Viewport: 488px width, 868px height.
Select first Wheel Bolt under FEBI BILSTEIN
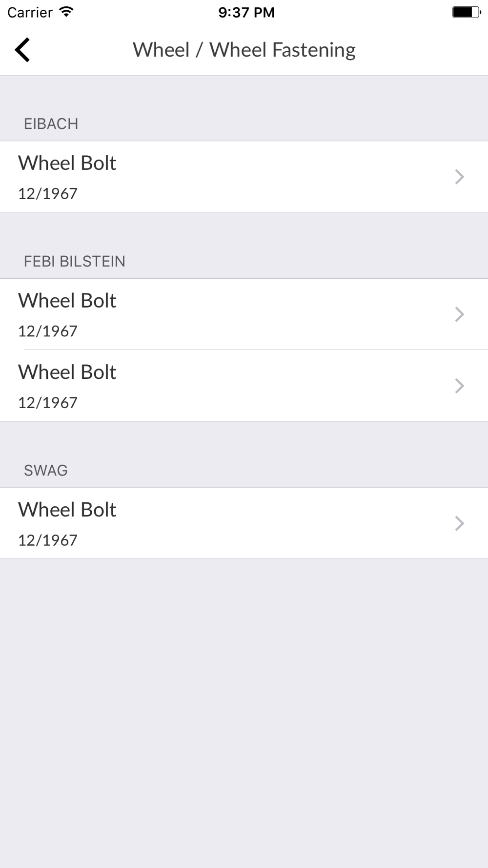coord(244,314)
